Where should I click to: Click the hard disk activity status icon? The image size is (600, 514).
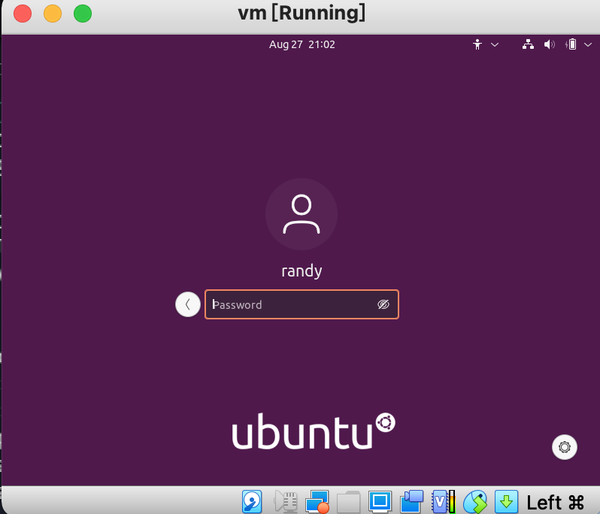(x=252, y=501)
